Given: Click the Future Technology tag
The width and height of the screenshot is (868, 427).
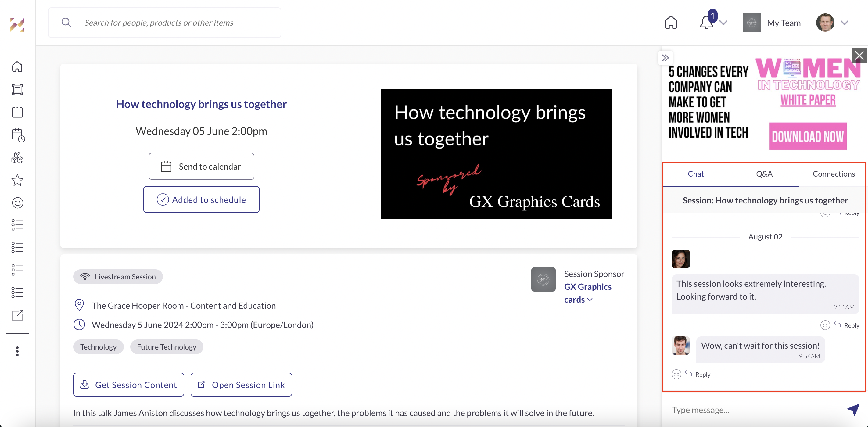Looking at the screenshot, I should [167, 347].
